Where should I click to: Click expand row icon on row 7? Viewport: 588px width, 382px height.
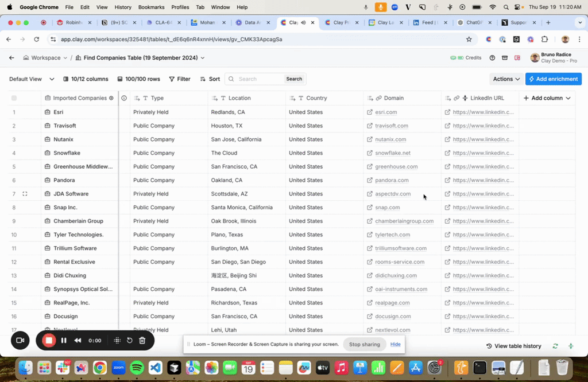(25, 194)
